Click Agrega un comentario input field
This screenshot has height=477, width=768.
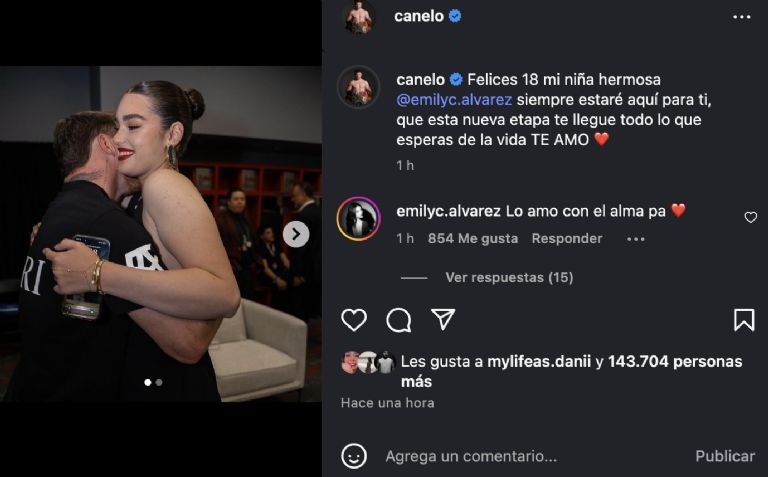click(x=534, y=456)
